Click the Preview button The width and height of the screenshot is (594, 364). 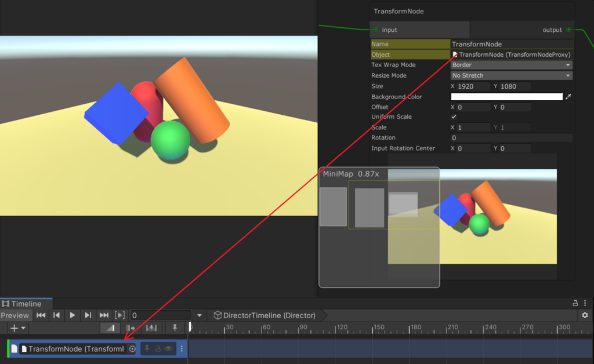coord(14,315)
